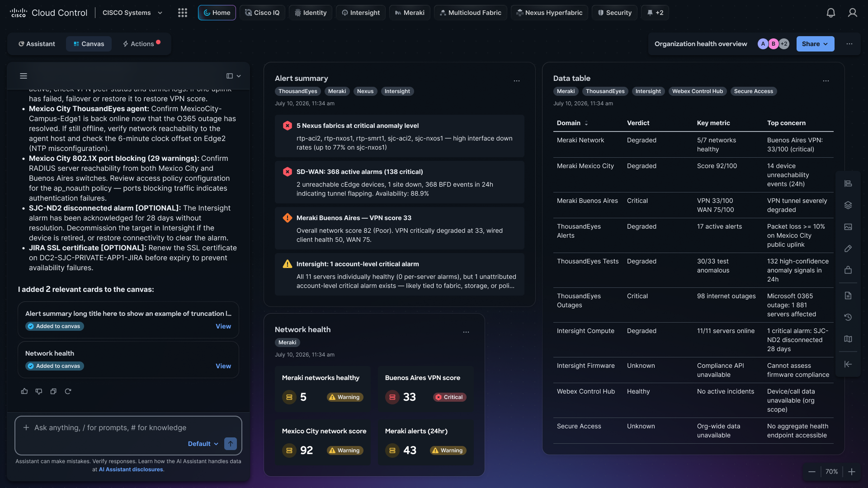This screenshot has width=868, height=488.
Task: Copy the assistant response
Action: [x=53, y=391]
